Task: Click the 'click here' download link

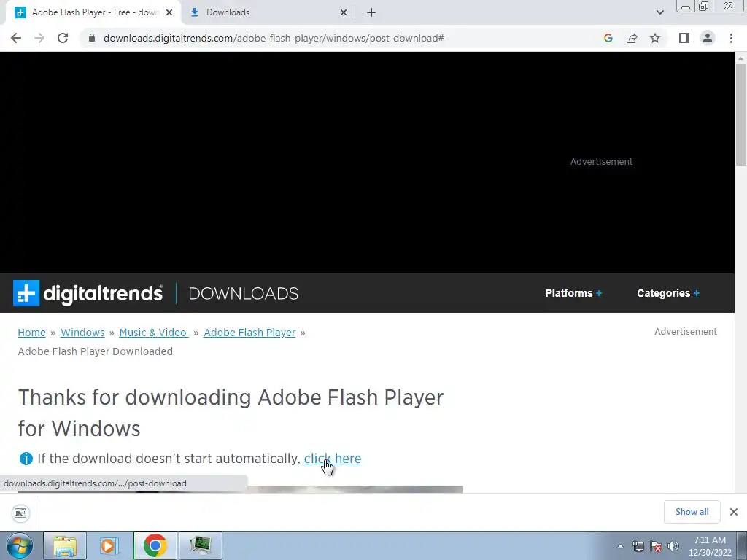Action: pyautogui.click(x=333, y=459)
